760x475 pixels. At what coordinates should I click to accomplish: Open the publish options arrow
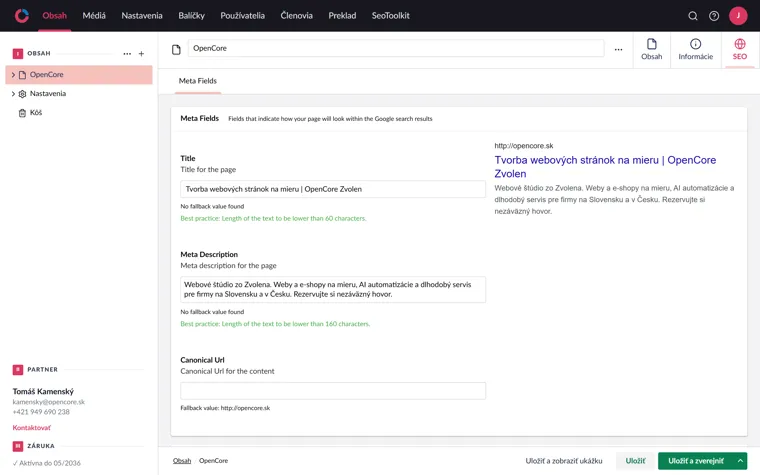[740, 460]
